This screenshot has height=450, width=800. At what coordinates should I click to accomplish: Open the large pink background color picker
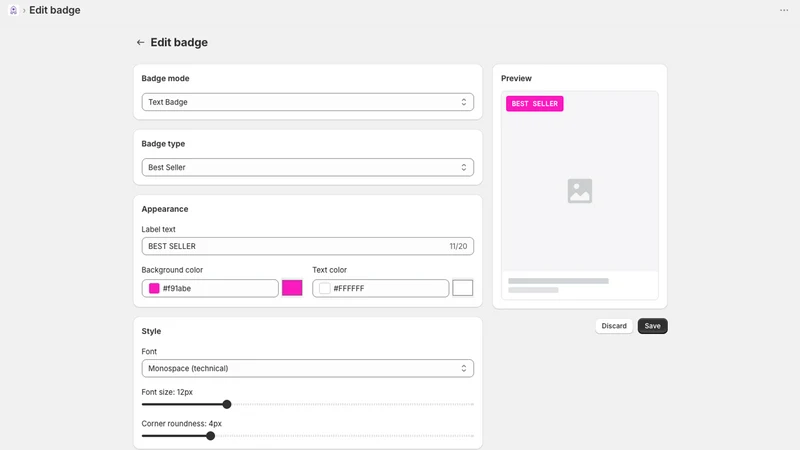(x=292, y=288)
